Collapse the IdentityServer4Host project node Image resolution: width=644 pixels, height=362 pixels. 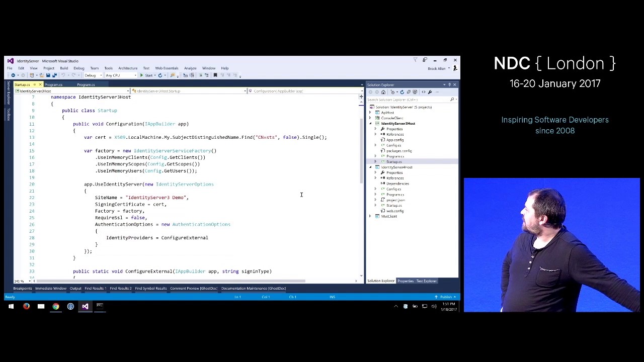click(x=371, y=167)
